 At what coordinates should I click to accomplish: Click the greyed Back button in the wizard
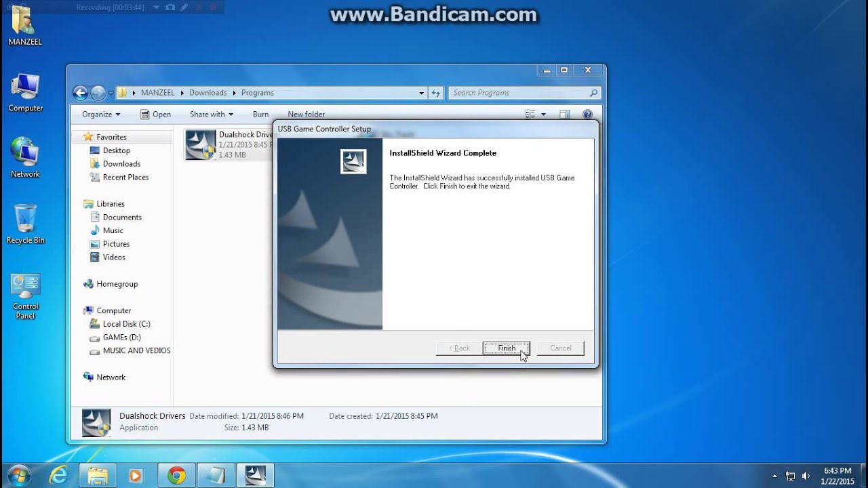(x=459, y=348)
